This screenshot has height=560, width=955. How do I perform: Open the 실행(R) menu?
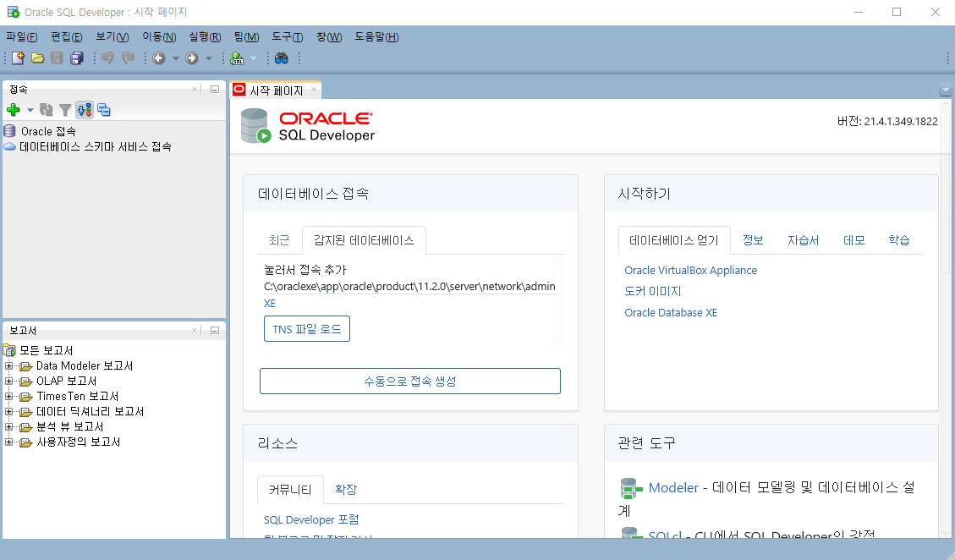pyautogui.click(x=205, y=37)
